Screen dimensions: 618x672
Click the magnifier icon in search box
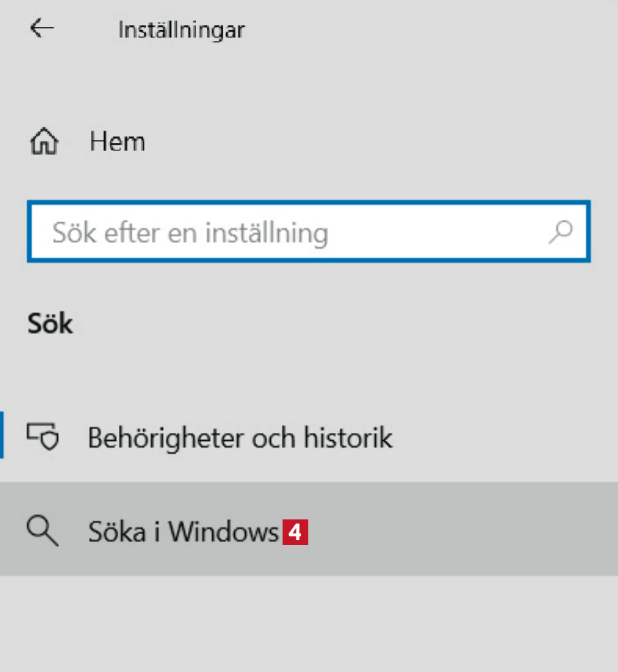click(560, 233)
